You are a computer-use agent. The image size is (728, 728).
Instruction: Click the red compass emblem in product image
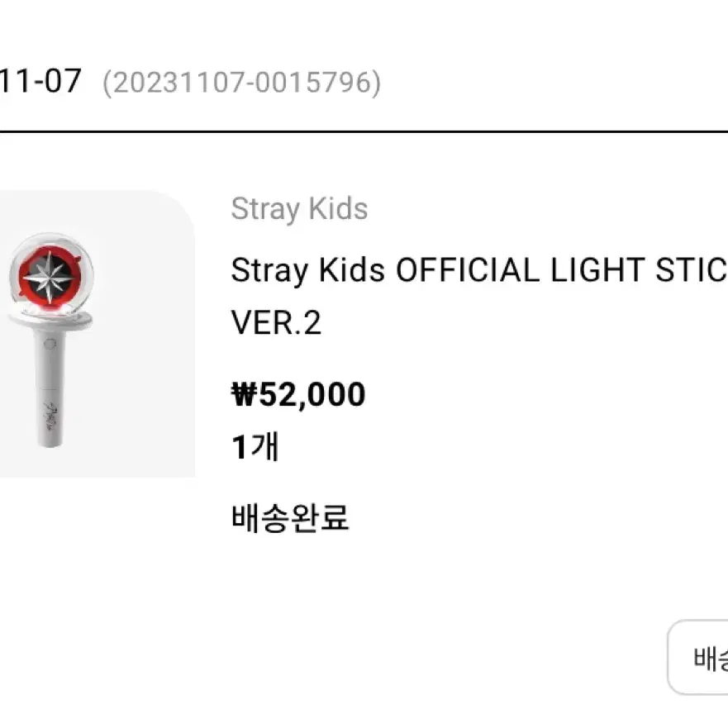[x=50, y=277]
